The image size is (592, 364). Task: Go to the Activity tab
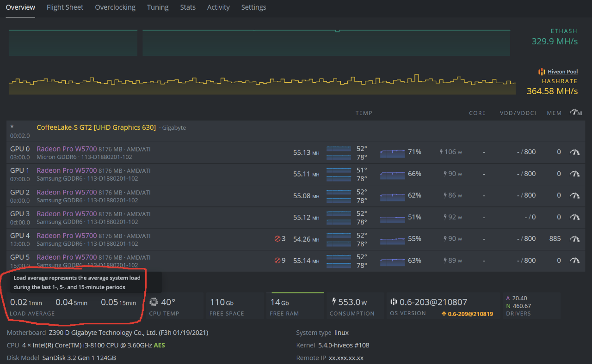pos(218,7)
